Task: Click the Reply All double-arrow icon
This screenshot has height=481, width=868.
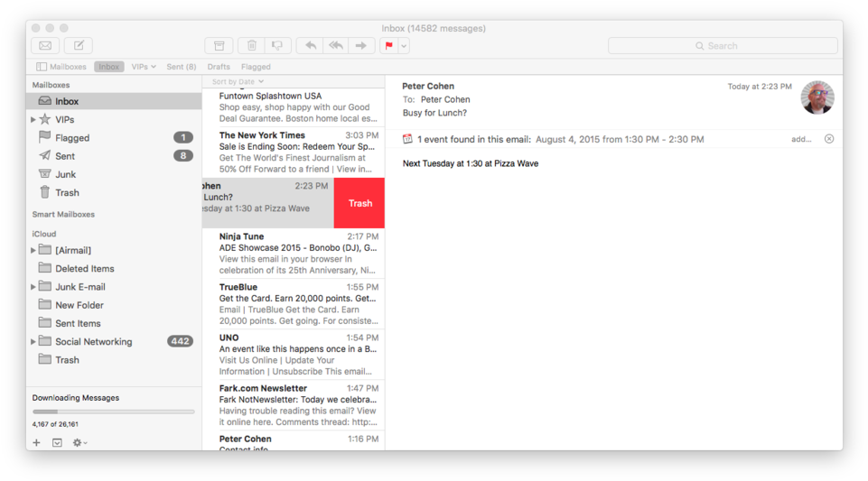Action: 336,46
